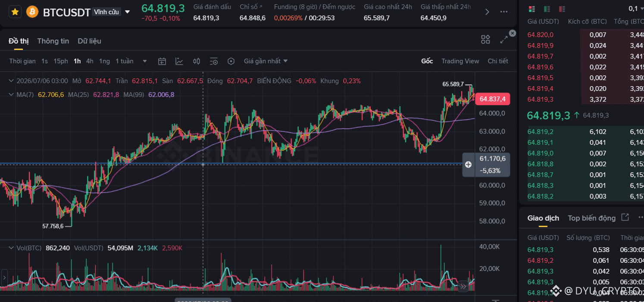Select the 15ph interval

click(x=61, y=61)
